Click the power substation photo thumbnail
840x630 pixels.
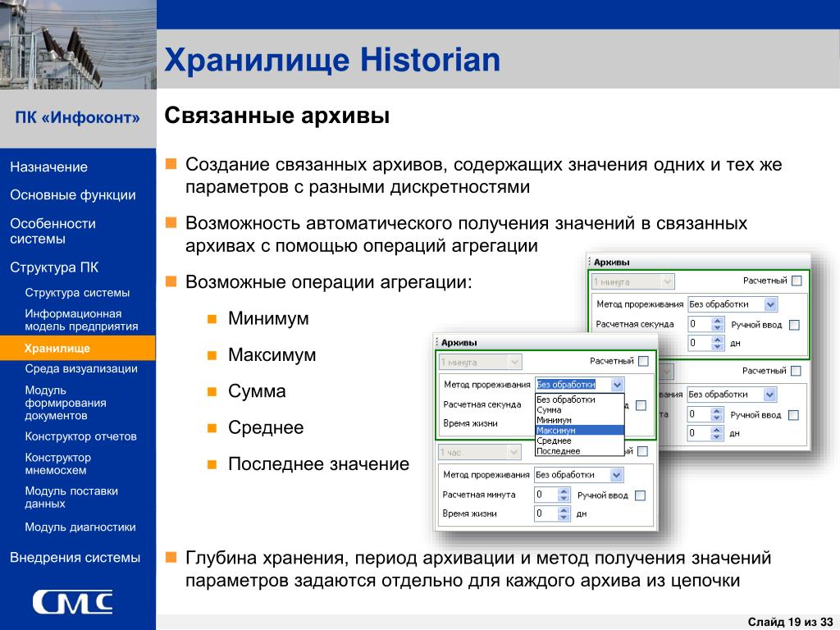(78, 44)
